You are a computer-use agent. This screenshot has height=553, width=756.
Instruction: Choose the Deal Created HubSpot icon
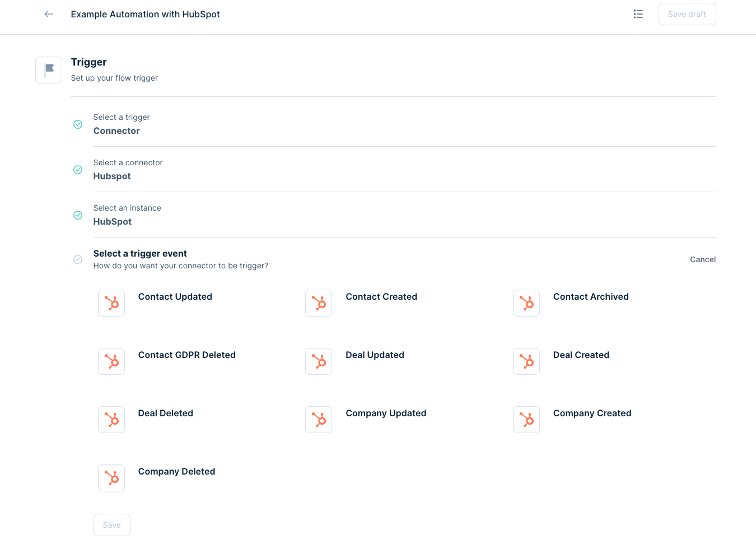526,361
